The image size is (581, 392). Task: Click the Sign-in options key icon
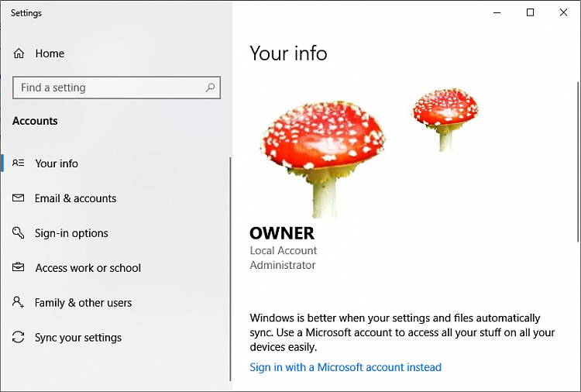pyautogui.click(x=18, y=232)
